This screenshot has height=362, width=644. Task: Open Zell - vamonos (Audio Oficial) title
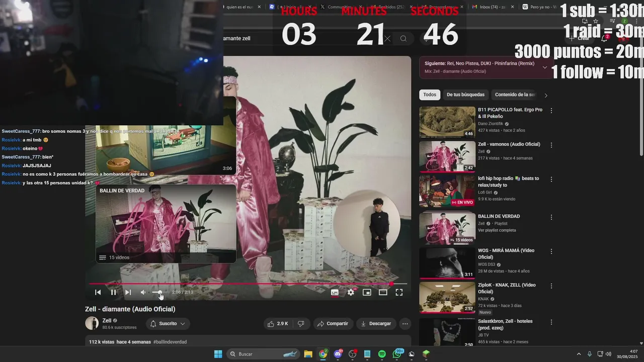(x=509, y=144)
